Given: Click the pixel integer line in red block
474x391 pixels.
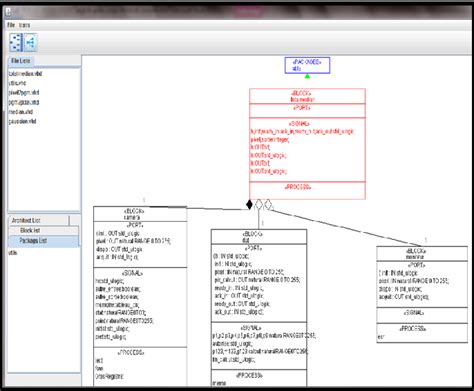Looking at the screenshot, I should click(270, 139).
